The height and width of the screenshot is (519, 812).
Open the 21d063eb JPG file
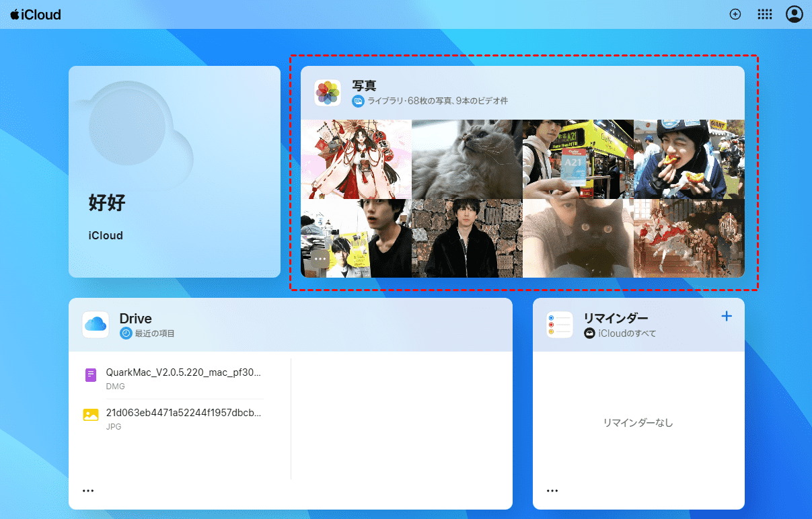(183, 413)
